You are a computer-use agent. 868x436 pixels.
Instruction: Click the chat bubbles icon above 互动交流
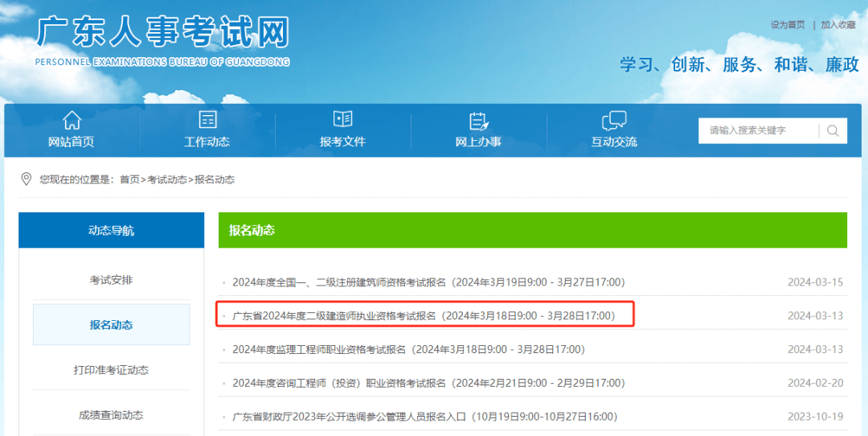click(614, 120)
